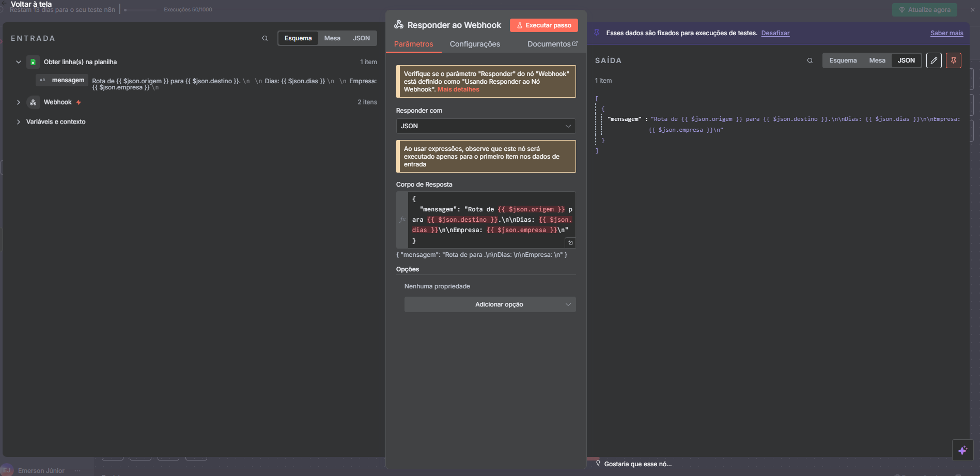Screen dimensions: 980x476
Task: Click the Saber mais link
Action: click(x=946, y=33)
